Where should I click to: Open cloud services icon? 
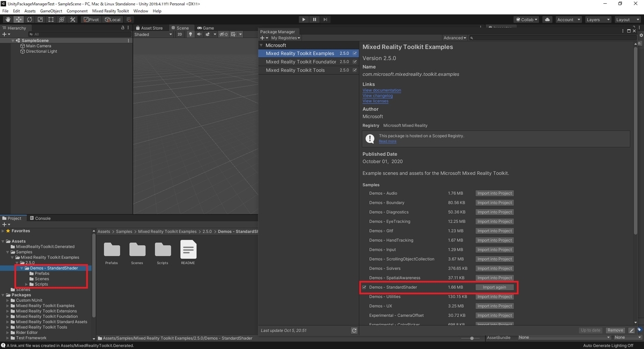(547, 20)
